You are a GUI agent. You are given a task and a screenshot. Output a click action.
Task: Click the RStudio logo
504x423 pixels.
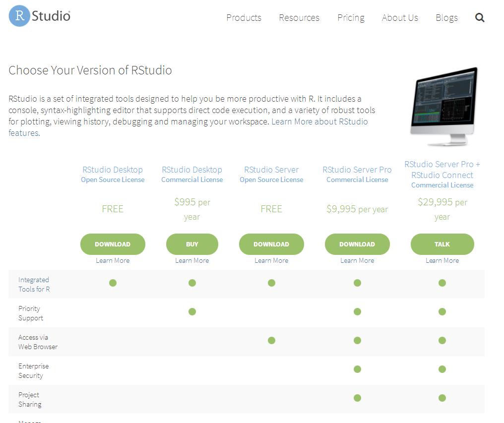coord(40,16)
